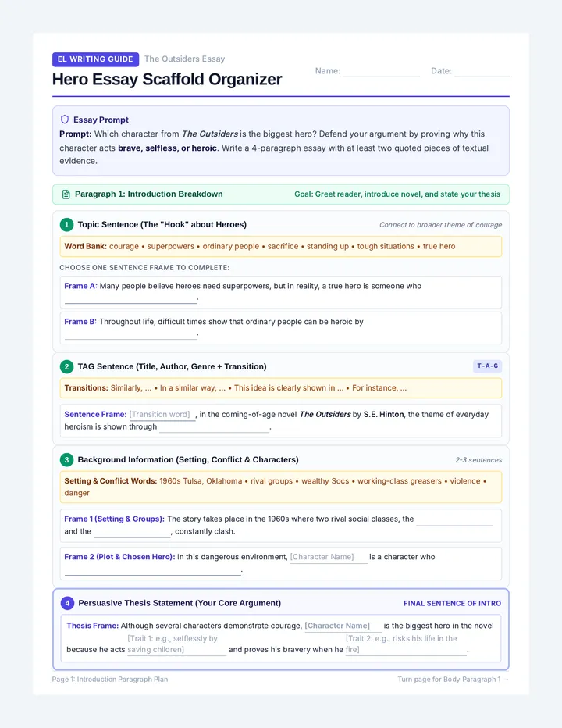Click the Frame A answer blank
The height and width of the screenshot is (728, 562).
pos(130,298)
